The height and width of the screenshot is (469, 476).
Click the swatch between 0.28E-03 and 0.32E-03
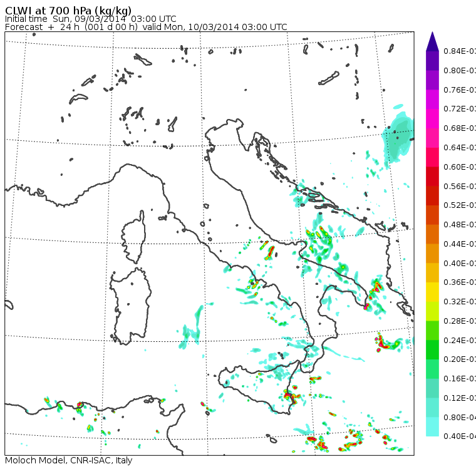point(432,311)
